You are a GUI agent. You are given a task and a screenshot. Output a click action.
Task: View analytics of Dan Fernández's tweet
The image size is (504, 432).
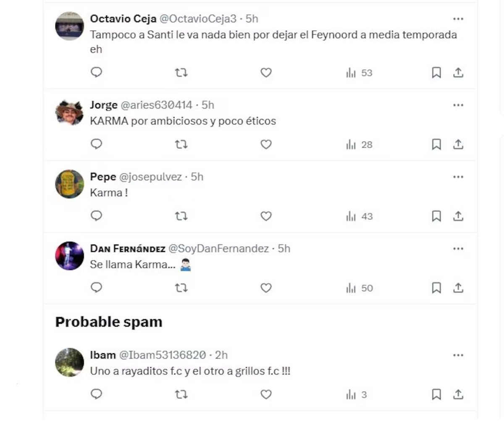(360, 288)
